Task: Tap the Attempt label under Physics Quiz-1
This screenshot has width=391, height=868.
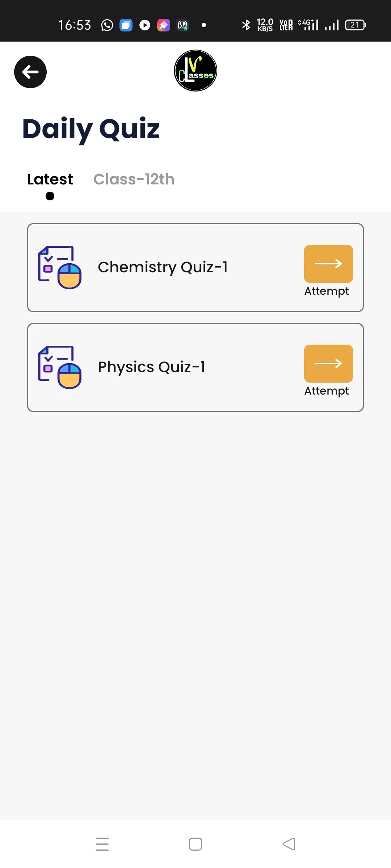Action: [x=327, y=391]
